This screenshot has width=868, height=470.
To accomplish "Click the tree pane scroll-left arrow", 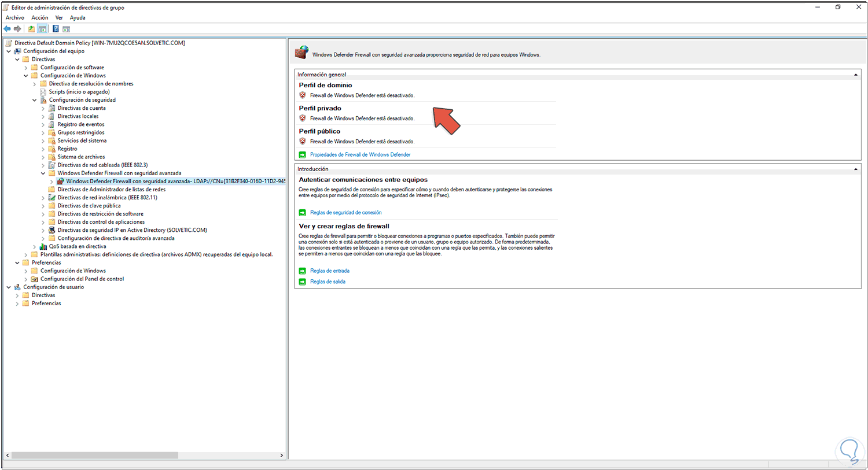I will pyautogui.click(x=7, y=456).
